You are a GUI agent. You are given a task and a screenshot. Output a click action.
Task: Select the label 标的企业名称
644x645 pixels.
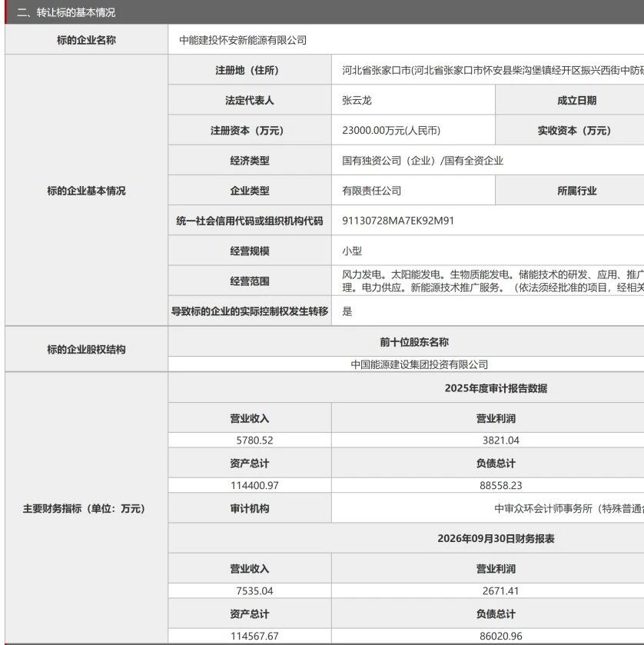[x=86, y=40]
